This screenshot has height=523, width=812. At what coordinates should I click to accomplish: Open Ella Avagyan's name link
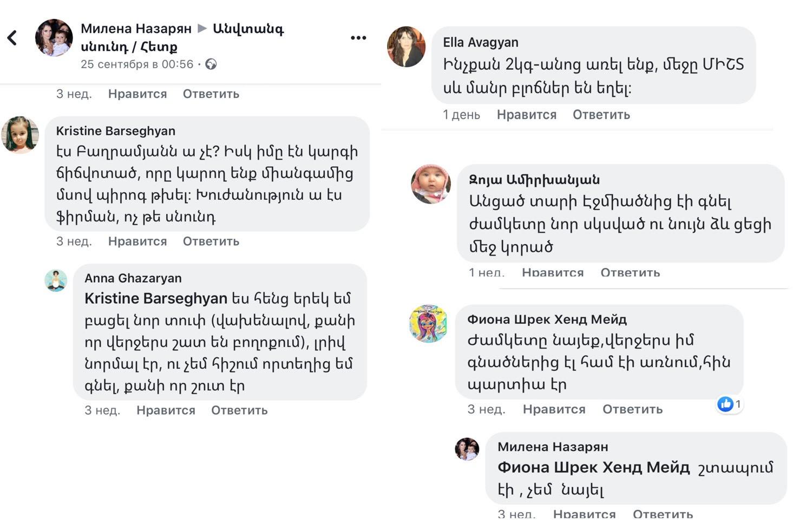point(480,42)
